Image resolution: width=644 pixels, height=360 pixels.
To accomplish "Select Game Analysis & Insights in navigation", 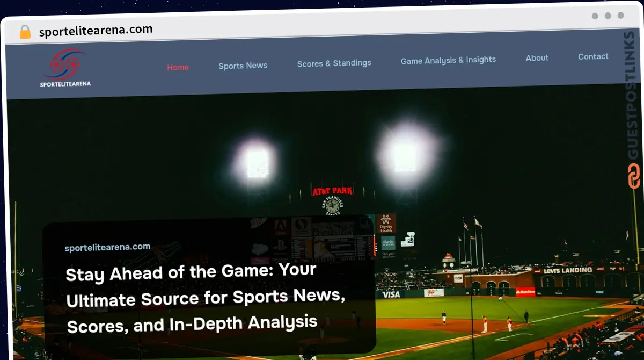I will 448,61.
